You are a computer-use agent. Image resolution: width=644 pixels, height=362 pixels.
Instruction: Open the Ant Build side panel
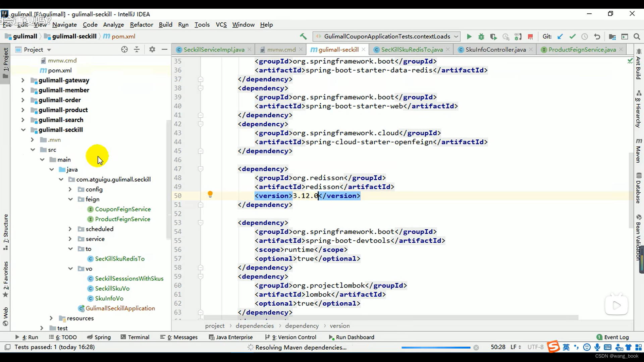[x=639, y=64]
